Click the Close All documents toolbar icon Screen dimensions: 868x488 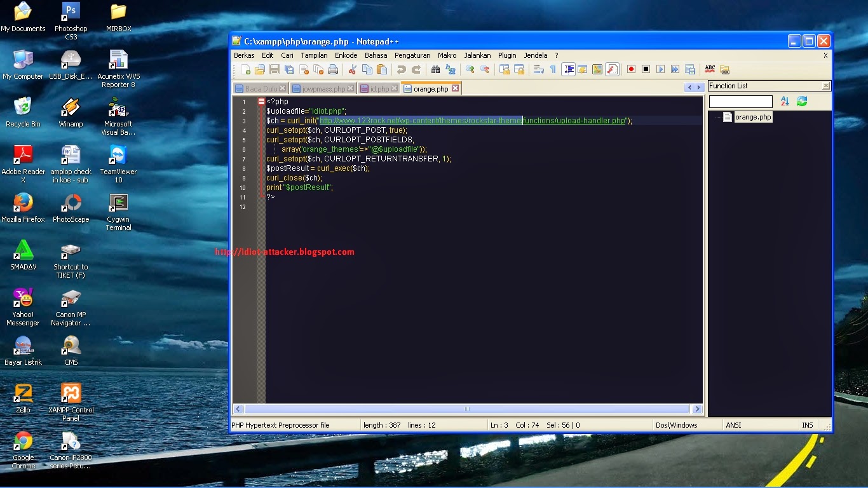click(x=318, y=69)
